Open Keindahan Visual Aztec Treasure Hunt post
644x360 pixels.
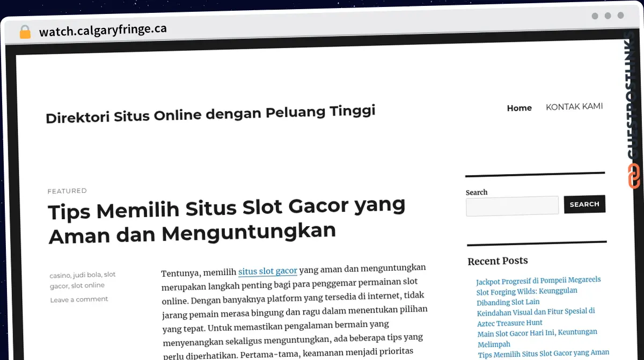click(536, 312)
